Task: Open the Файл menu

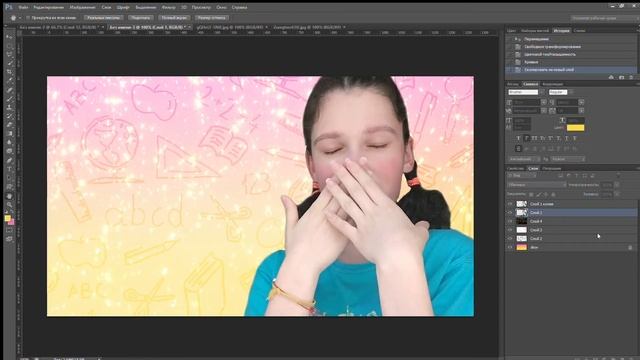Action: (x=23, y=7)
